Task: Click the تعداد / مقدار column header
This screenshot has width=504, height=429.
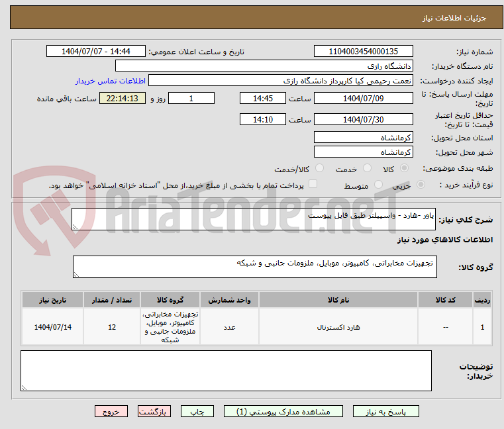Action: click(111, 300)
